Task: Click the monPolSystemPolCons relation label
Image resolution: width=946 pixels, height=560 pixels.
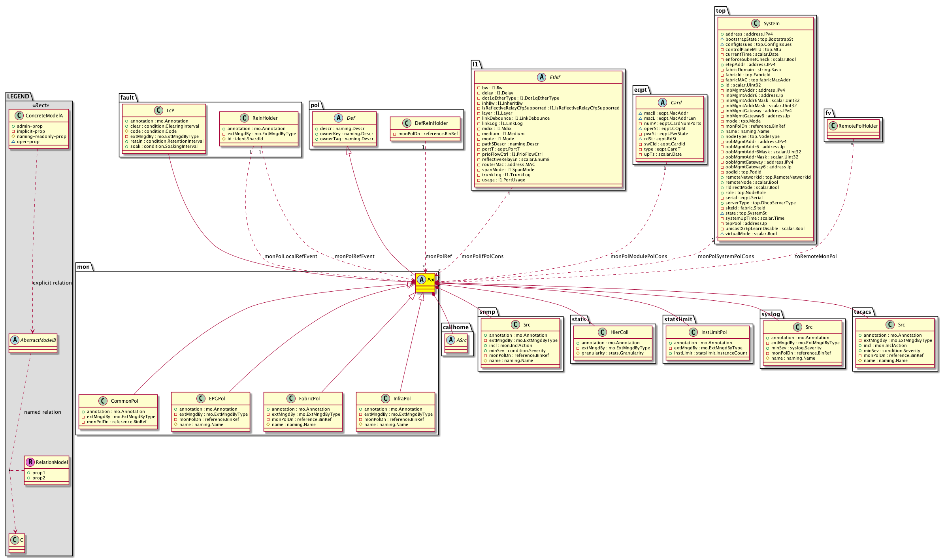Action: click(x=726, y=256)
